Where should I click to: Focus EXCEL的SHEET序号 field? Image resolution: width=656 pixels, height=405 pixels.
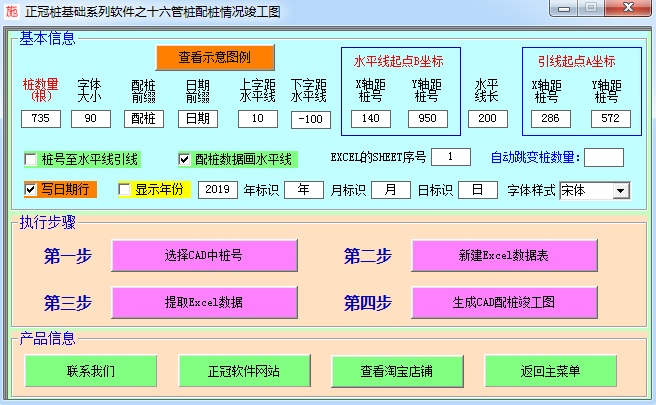click(451, 157)
